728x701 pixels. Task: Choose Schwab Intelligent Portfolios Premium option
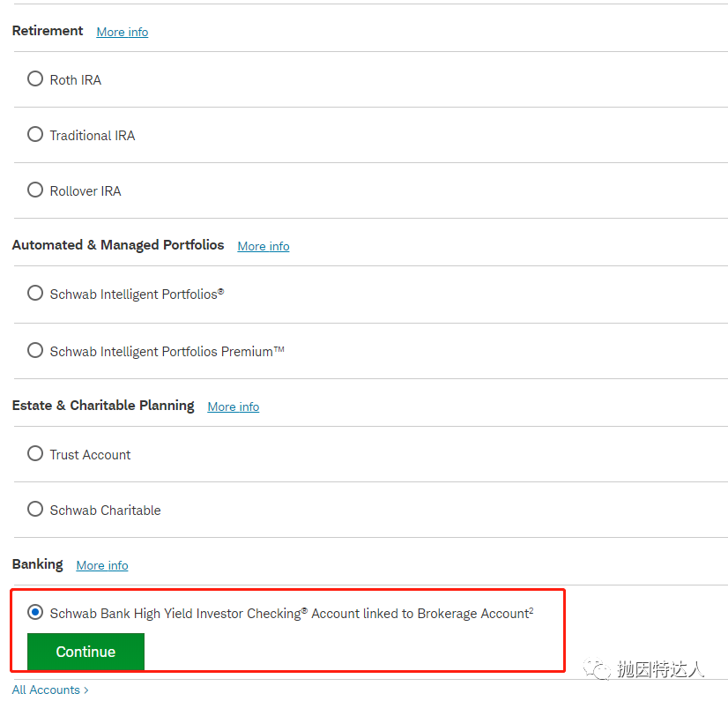(35, 350)
